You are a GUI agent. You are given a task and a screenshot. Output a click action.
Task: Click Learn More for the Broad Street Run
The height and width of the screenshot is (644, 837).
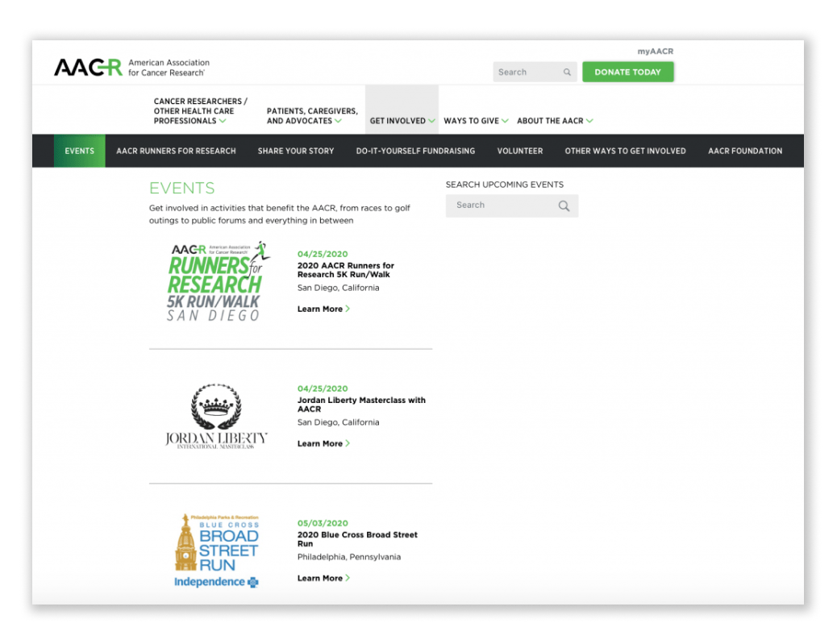click(323, 578)
